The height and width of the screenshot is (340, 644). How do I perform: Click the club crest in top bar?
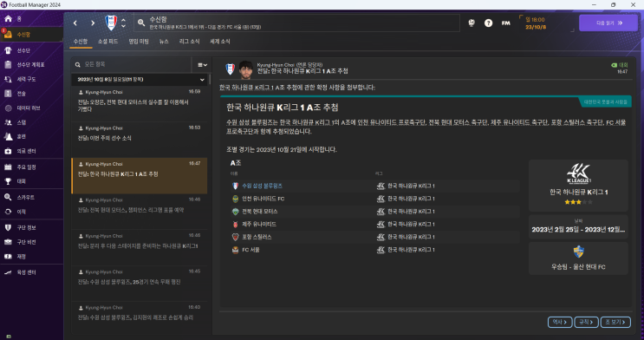pyautogui.click(x=111, y=23)
